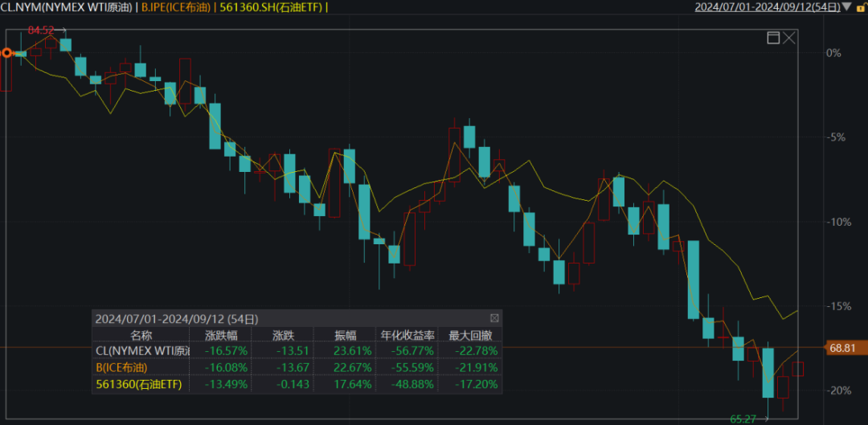868x425 pixels.
Task: Maximize the range selection frame
Action: point(773,38)
